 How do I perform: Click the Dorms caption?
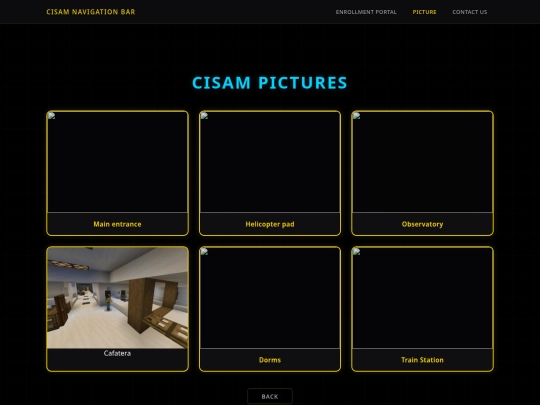tap(270, 360)
